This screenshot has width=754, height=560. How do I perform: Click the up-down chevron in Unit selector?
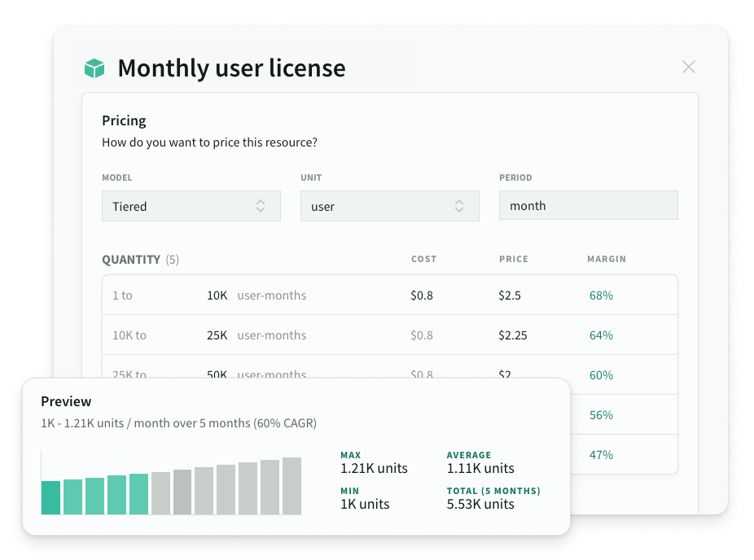pyautogui.click(x=459, y=206)
